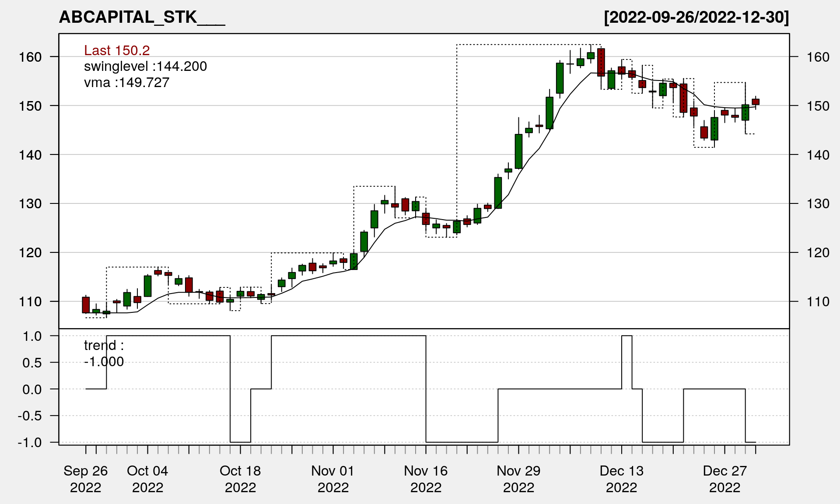Screen dimensions: 840x504
Task: Click the 0.5 trend axis label
Action: pyautogui.click(x=32, y=363)
